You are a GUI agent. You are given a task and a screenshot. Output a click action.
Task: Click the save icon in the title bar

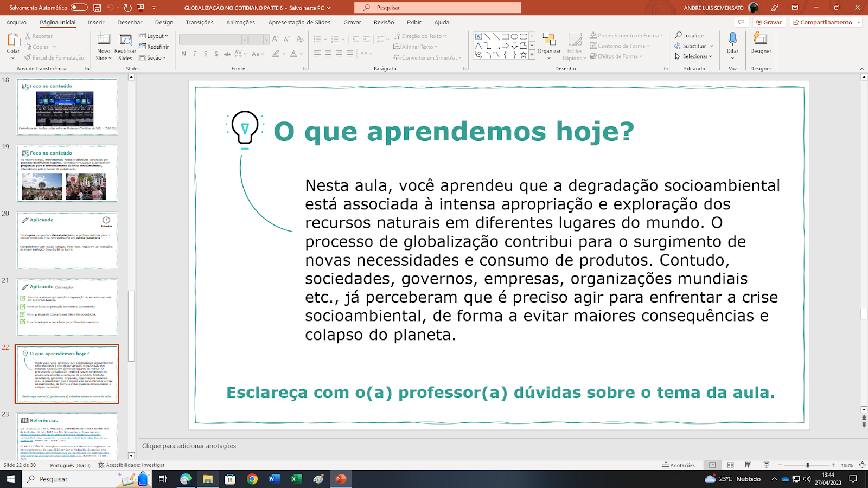[97, 8]
